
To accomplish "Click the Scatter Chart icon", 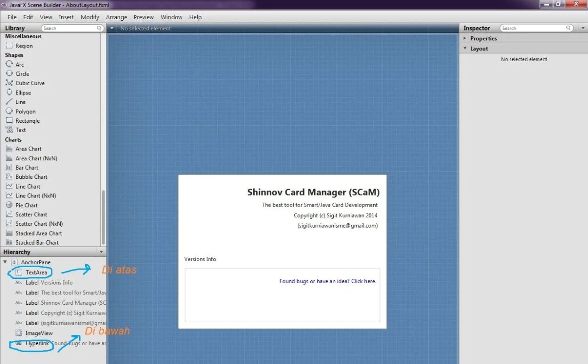I will tap(9, 214).
